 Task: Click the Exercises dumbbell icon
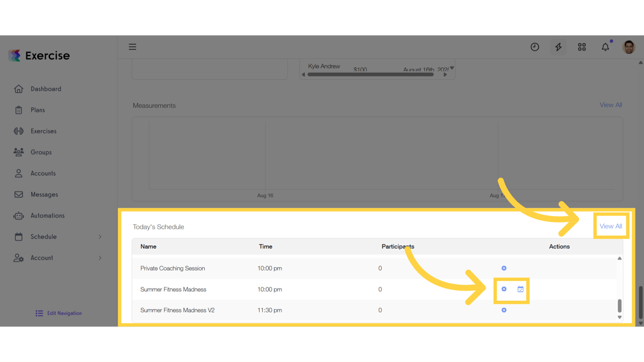[x=18, y=131]
